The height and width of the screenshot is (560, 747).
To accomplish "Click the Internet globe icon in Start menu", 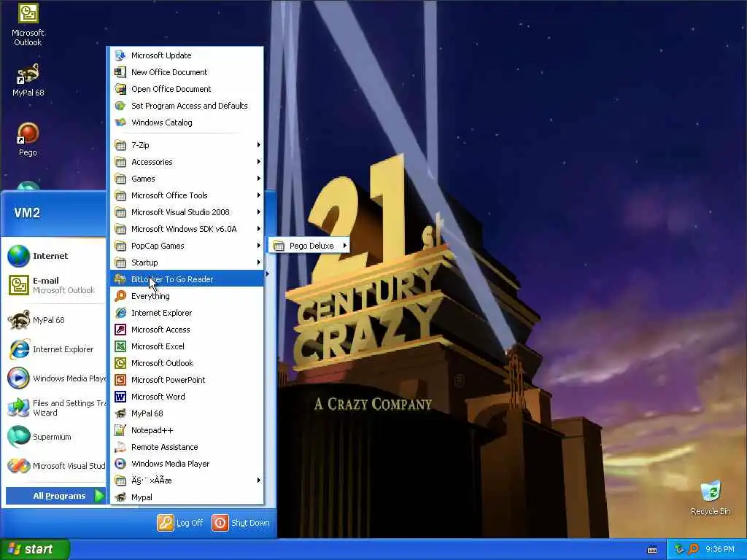I will [x=18, y=256].
